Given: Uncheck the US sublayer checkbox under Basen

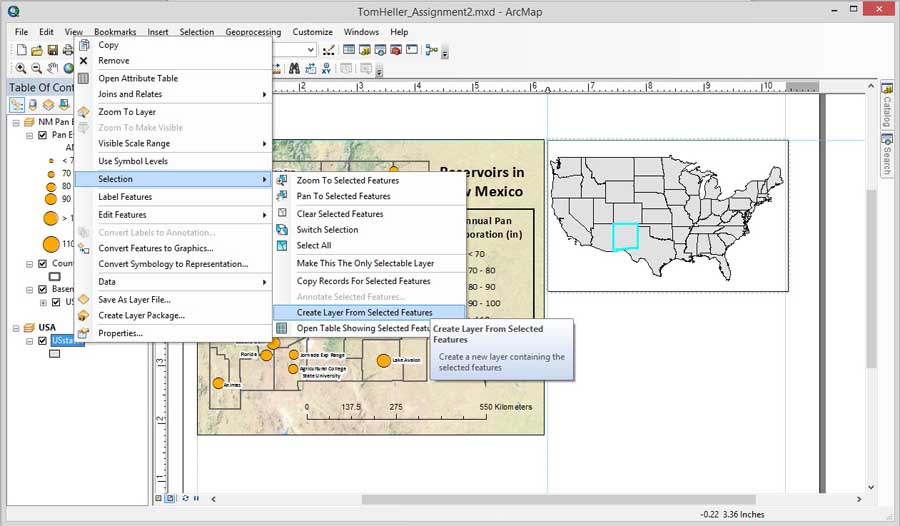Looking at the screenshot, I should [x=56, y=302].
